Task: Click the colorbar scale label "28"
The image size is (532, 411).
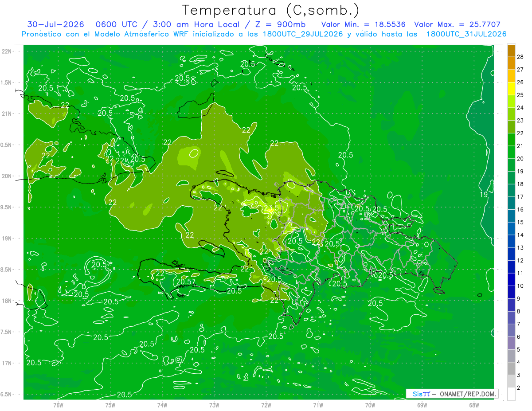Action: (x=520, y=57)
